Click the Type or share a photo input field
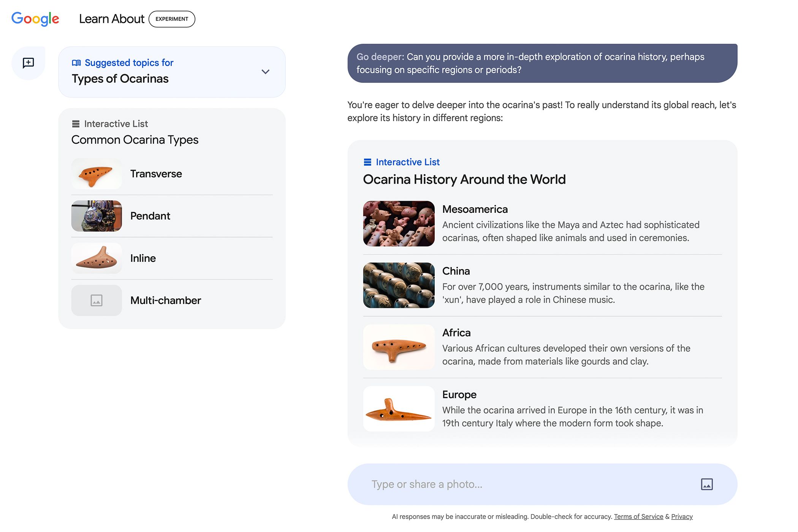Screen dimensions: 798x532 pos(542,483)
